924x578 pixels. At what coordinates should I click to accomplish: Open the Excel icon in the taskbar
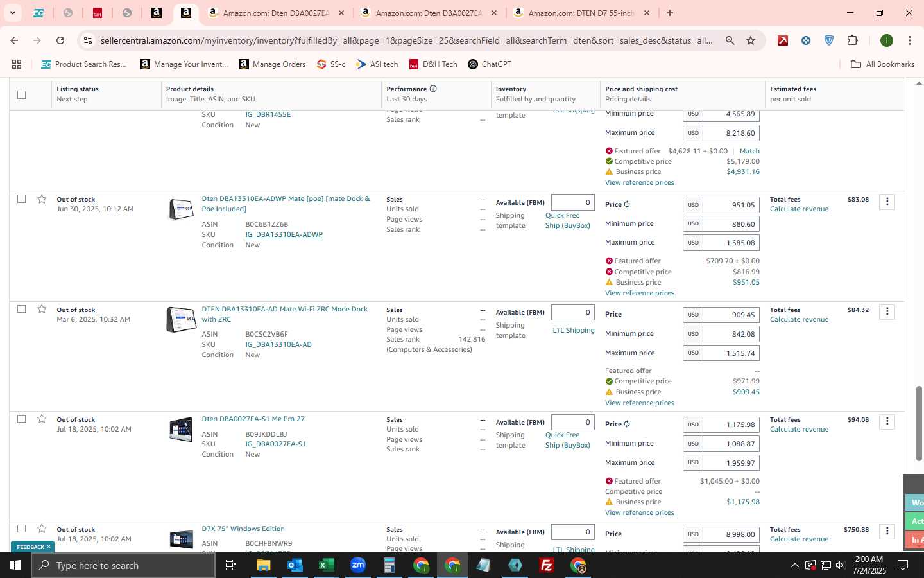(x=326, y=565)
